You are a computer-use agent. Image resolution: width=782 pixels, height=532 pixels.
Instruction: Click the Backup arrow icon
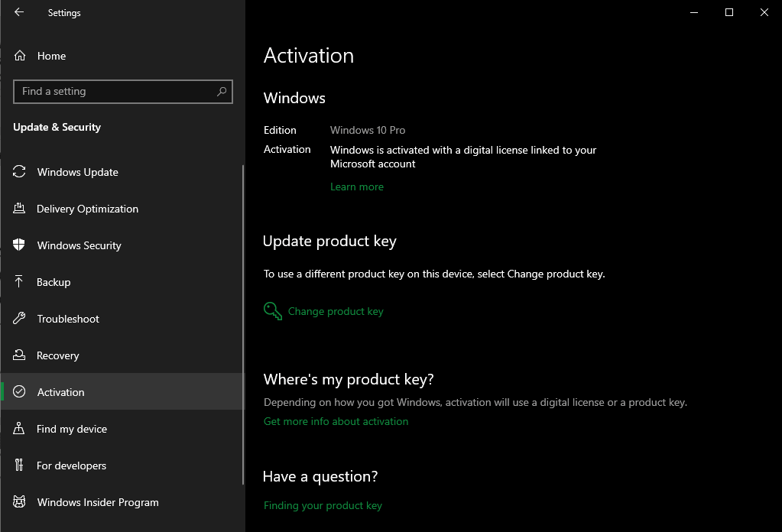(19, 282)
